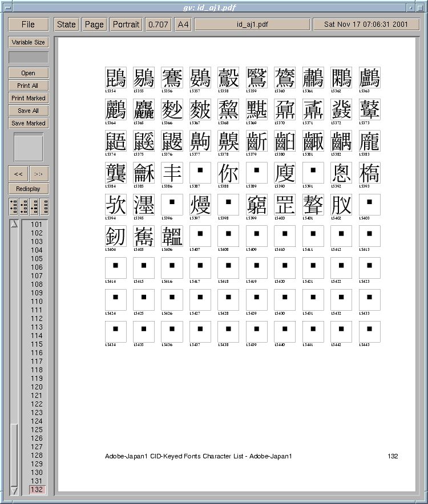This screenshot has width=428, height=504.
Task: Toggle mark on current page icon
Action: tap(34, 206)
